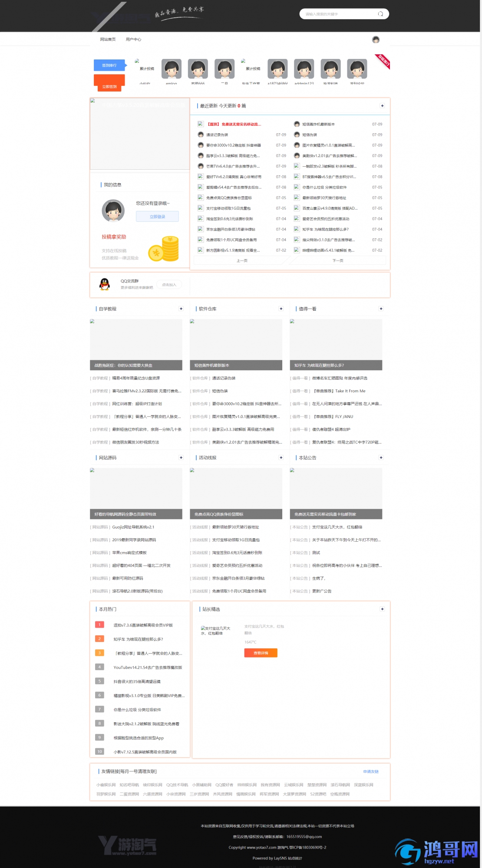Click author avatar beside 图片恢复精灵v1.0.1

pyautogui.click(x=297, y=145)
